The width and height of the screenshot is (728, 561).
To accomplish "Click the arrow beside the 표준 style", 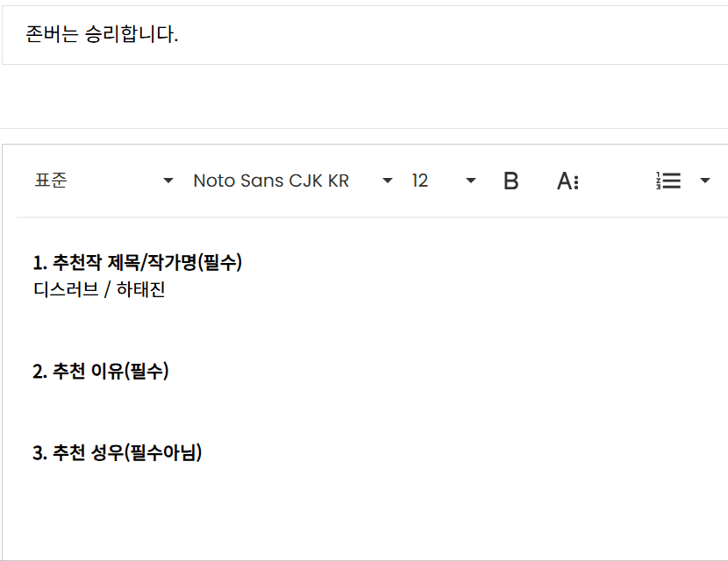I will [168, 181].
